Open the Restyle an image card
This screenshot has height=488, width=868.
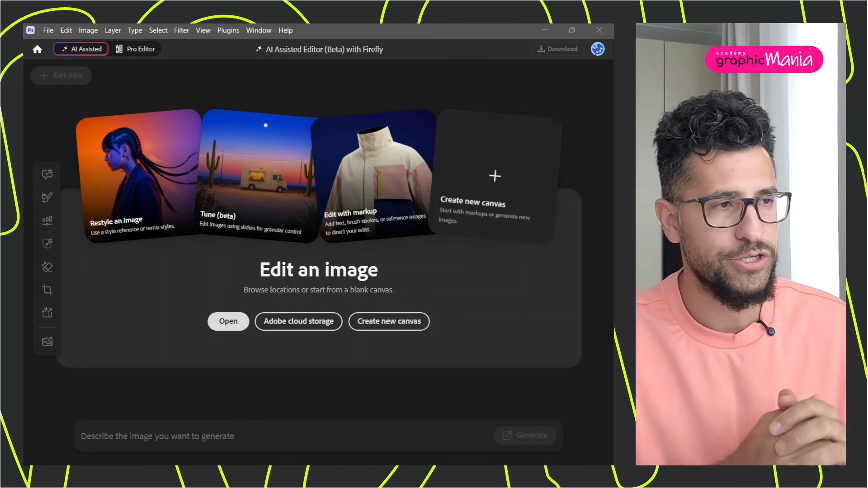pos(138,176)
